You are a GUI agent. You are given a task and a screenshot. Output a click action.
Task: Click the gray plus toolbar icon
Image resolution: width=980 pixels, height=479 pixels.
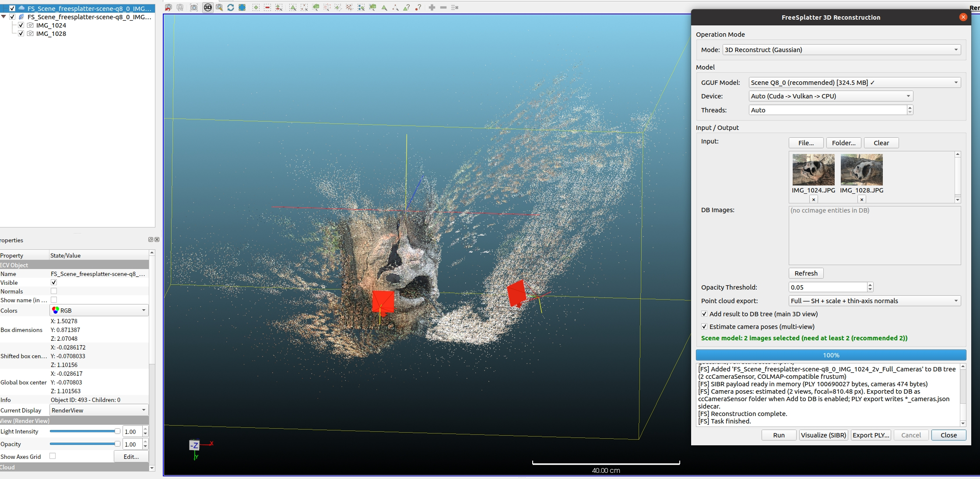tap(432, 7)
